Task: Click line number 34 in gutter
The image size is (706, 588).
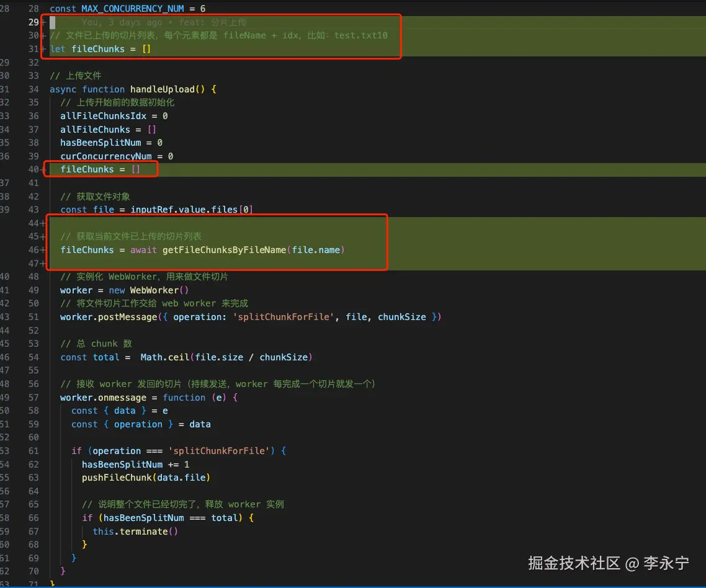Action: coord(34,89)
